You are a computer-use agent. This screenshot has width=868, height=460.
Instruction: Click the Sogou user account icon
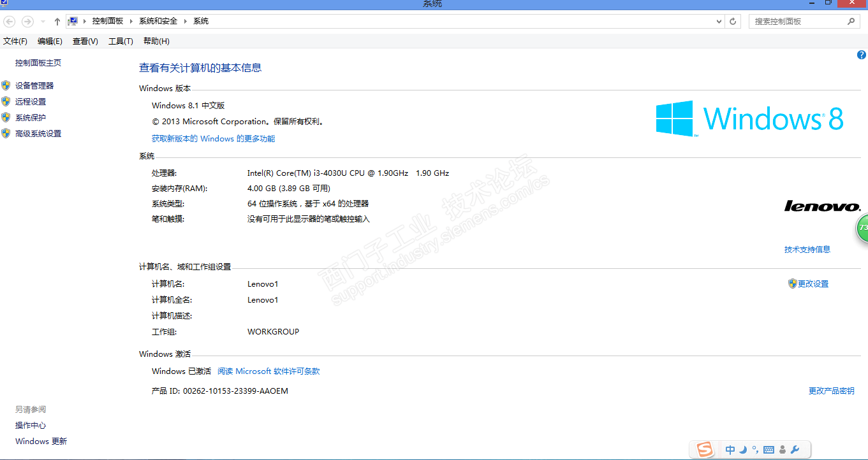(x=783, y=450)
